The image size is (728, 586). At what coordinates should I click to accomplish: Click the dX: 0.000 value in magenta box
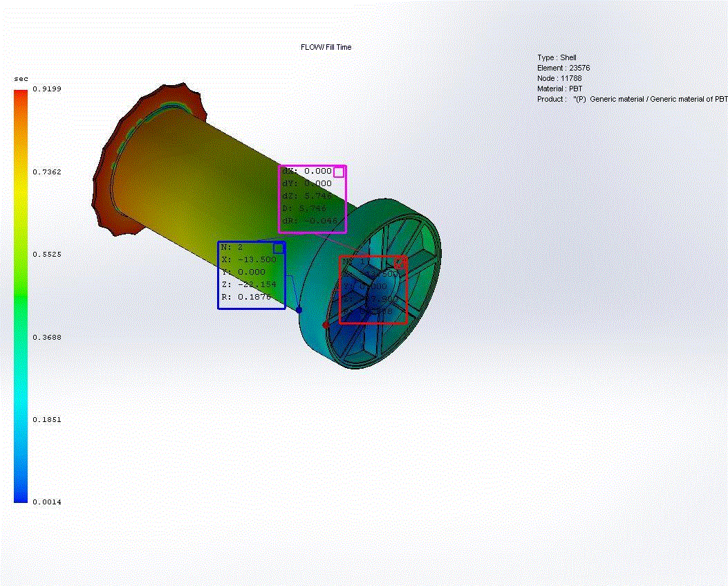click(307, 171)
